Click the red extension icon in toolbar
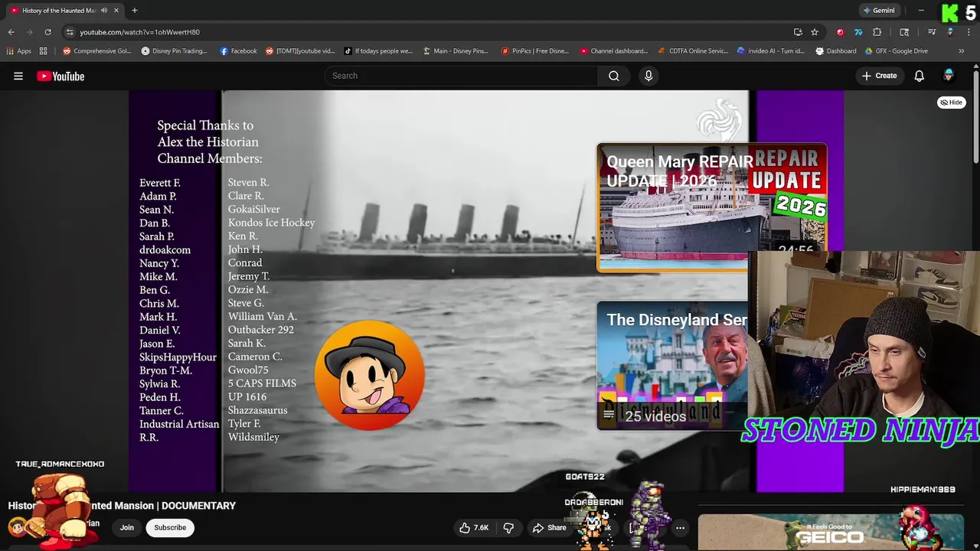 click(840, 32)
